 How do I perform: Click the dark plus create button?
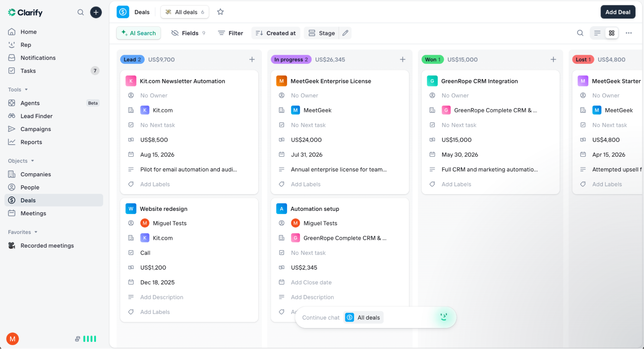pos(96,12)
